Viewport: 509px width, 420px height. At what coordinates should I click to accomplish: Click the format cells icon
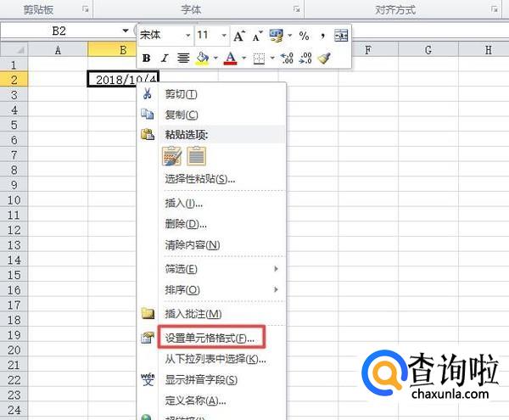pos(148,338)
